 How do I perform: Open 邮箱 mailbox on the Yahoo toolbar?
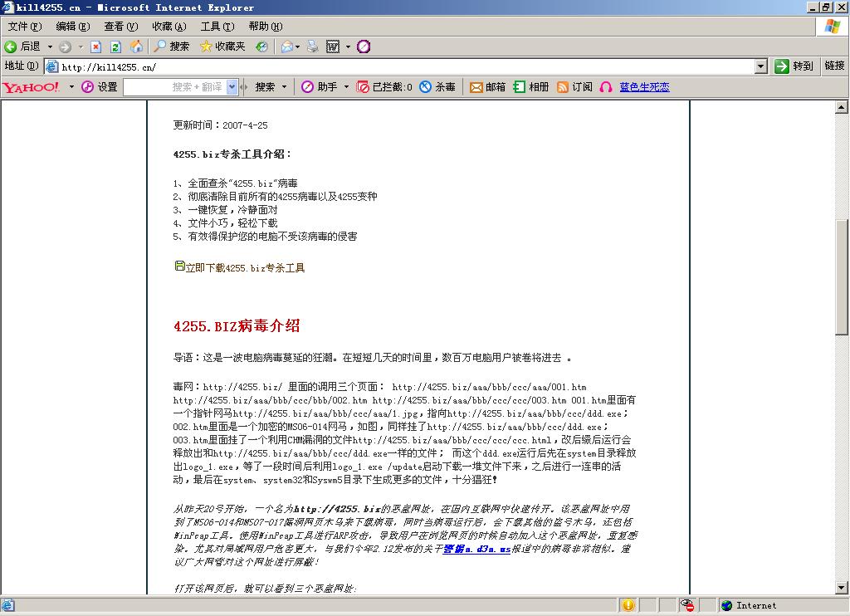click(487, 87)
